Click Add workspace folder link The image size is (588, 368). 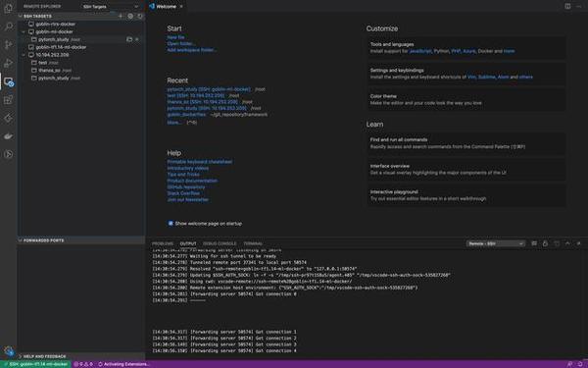pyautogui.click(x=191, y=50)
